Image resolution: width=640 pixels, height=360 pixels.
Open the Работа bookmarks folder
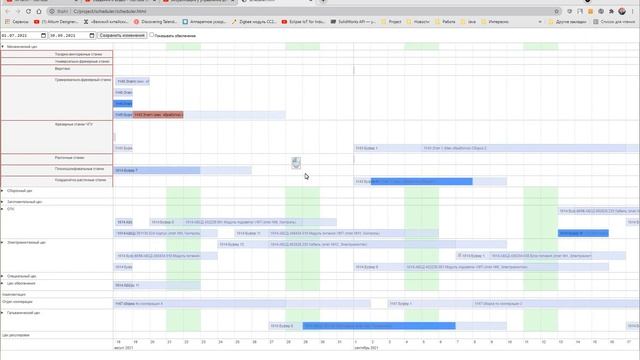tap(445, 22)
